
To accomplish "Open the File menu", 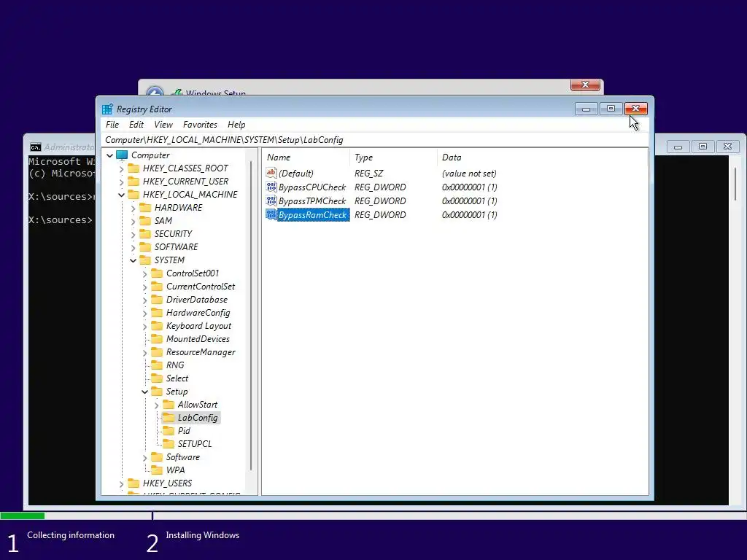I will pos(112,125).
